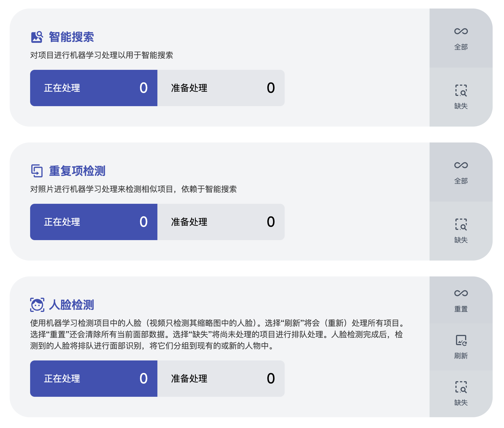The width and height of the screenshot is (504, 428).
Task: Reset (重置) face detection data
Action: pos(461,300)
